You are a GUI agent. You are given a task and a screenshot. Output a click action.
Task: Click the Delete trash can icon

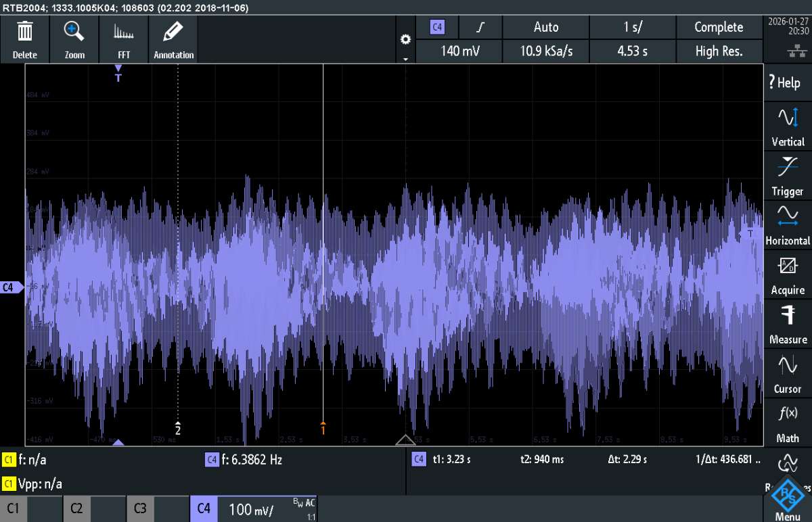pyautogui.click(x=25, y=39)
